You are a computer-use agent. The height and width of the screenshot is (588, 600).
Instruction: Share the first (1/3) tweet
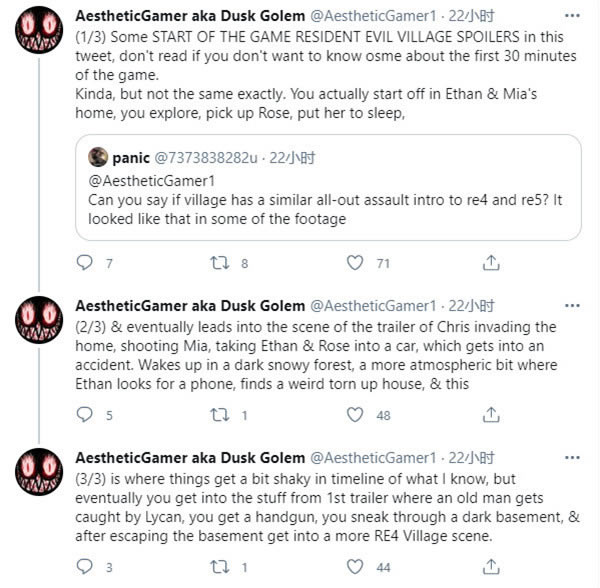coord(490,263)
